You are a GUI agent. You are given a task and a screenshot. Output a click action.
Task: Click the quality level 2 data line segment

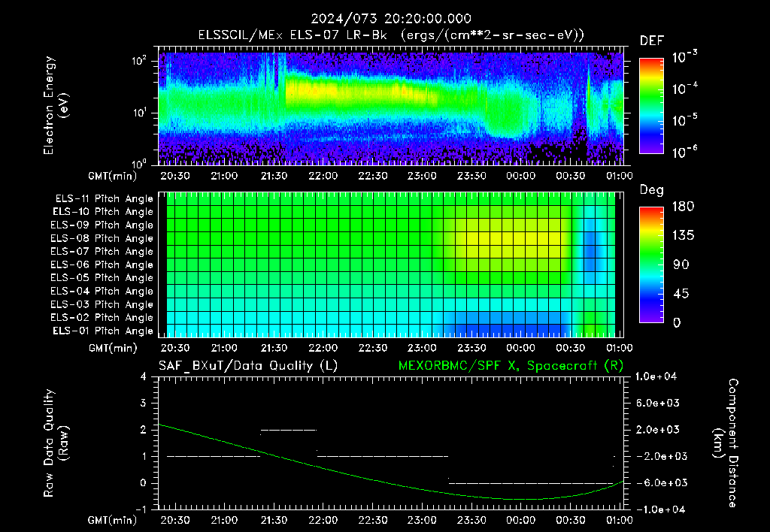point(288,430)
